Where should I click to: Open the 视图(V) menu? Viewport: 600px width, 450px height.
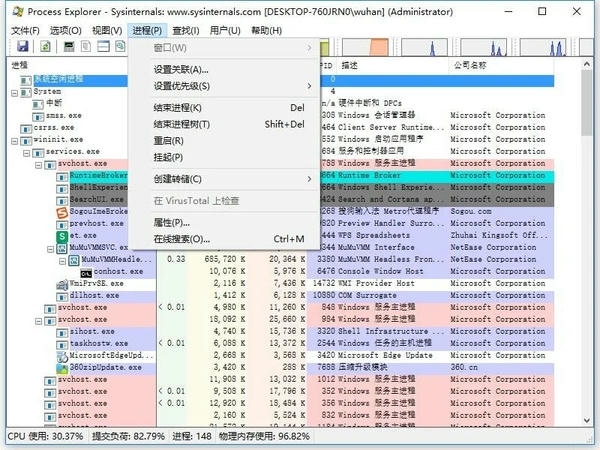tap(107, 30)
